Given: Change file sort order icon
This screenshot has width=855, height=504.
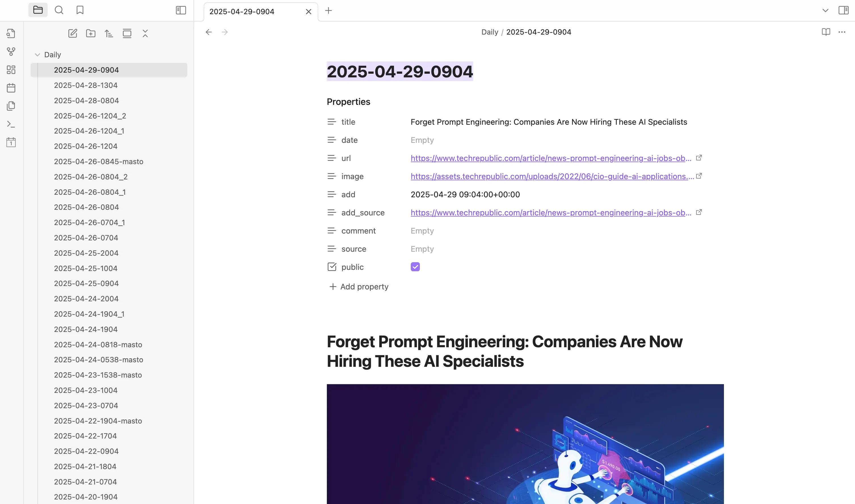Looking at the screenshot, I should pyautogui.click(x=109, y=33).
